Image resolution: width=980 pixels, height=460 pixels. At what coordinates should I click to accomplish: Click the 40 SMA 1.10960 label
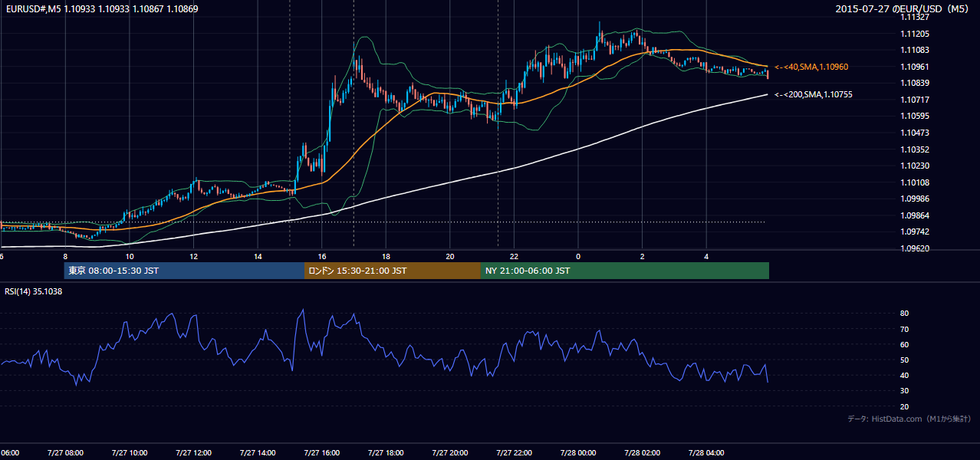coord(811,67)
